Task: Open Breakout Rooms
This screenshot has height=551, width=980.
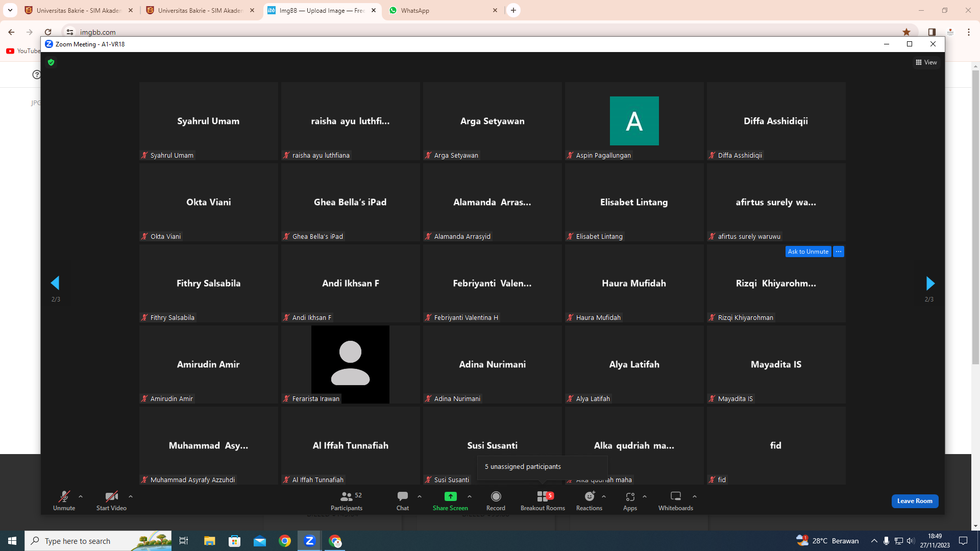Action: [x=543, y=500]
